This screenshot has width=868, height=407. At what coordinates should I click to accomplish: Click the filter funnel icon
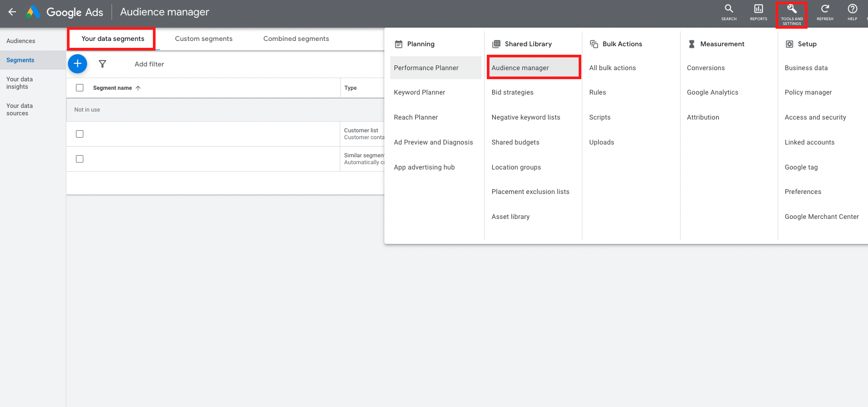pos(102,64)
